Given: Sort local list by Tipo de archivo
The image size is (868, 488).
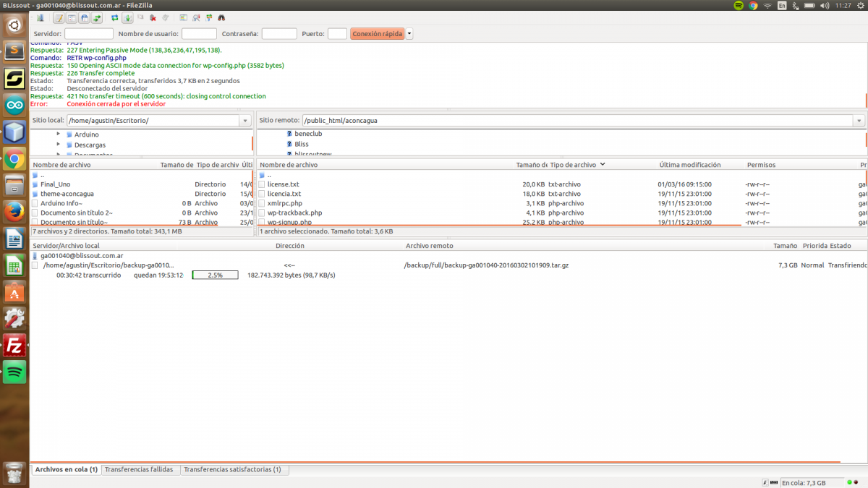Looking at the screenshot, I should [217, 165].
